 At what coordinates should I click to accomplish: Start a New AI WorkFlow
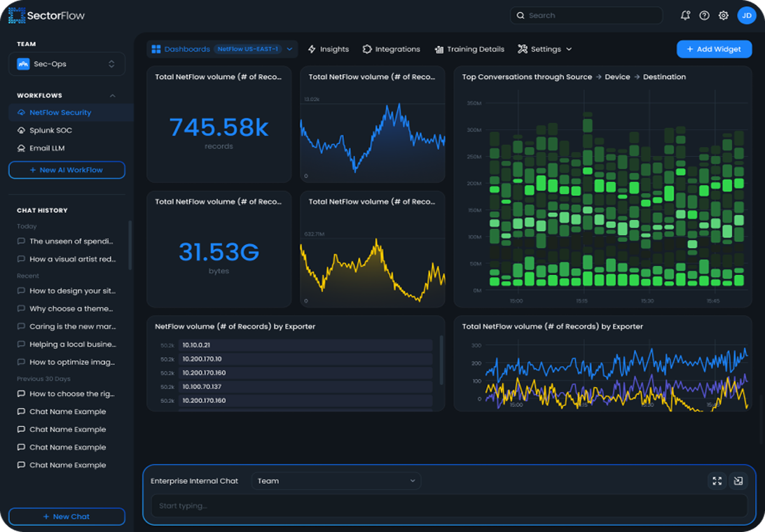tap(67, 169)
